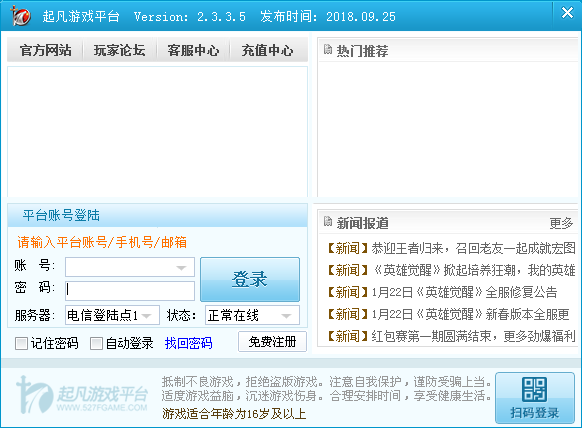
Task: Open the 充值中心 tab
Action: click(268, 50)
